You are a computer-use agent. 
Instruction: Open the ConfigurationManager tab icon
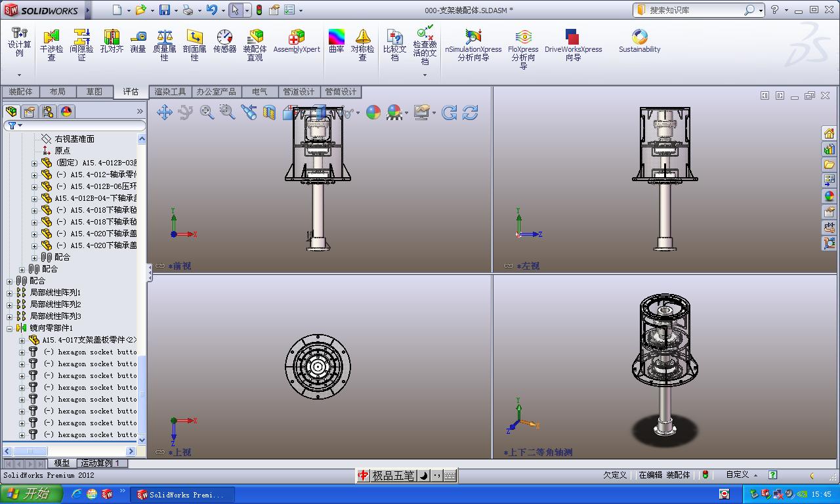tap(48, 112)
